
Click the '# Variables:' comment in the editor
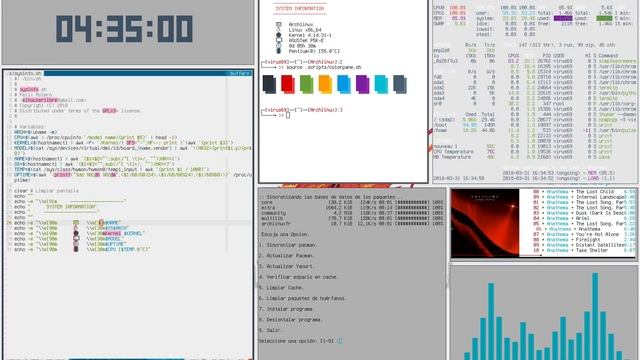[x=30, y=127]
